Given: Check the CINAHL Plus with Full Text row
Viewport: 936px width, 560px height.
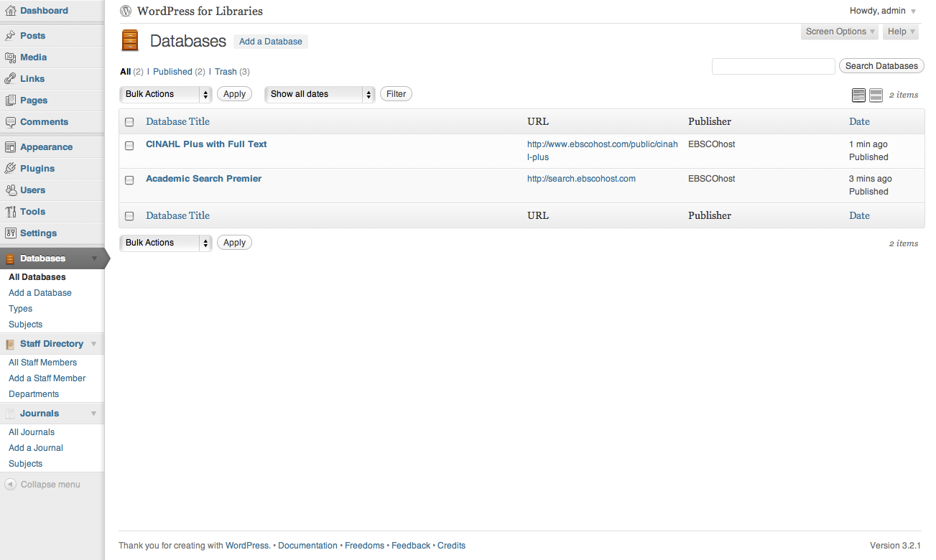Looking at the screenshot, I should [x=129, y=145].
